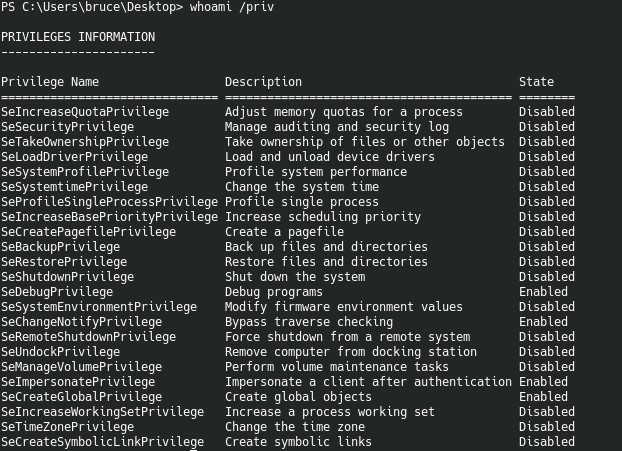Click the SeBackupPrivilege name

coord(61,247)
